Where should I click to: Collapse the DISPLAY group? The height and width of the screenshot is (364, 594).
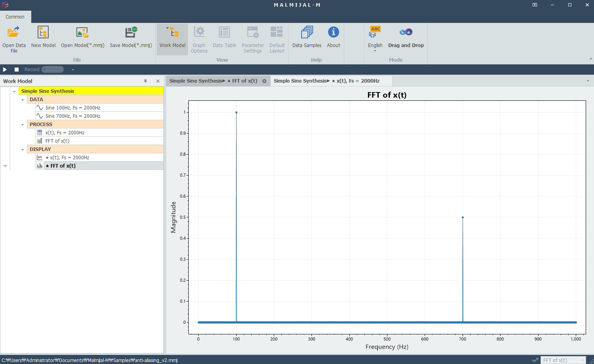(x=23, y=149)
